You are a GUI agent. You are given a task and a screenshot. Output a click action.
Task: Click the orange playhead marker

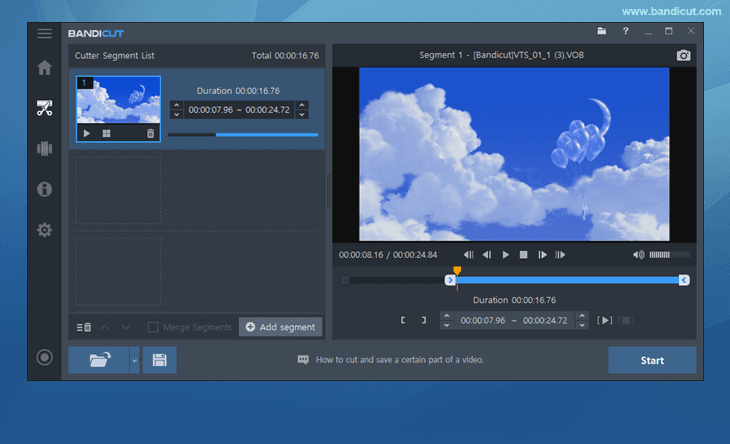(x=457, y=270)
